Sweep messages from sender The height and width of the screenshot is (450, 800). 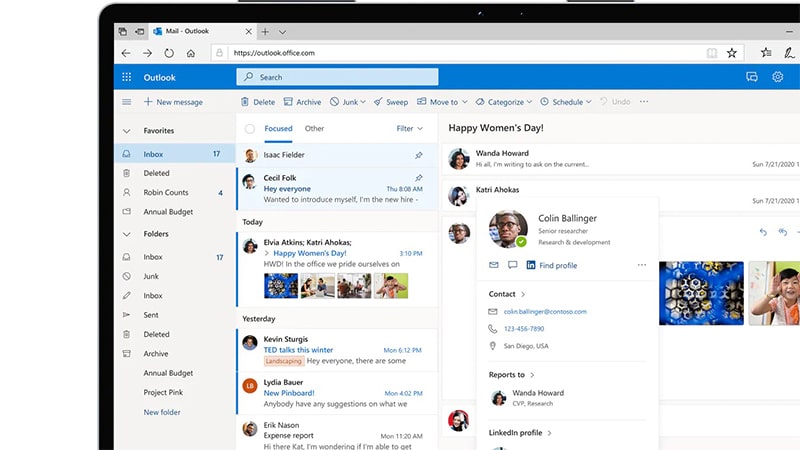pos(391,102)
